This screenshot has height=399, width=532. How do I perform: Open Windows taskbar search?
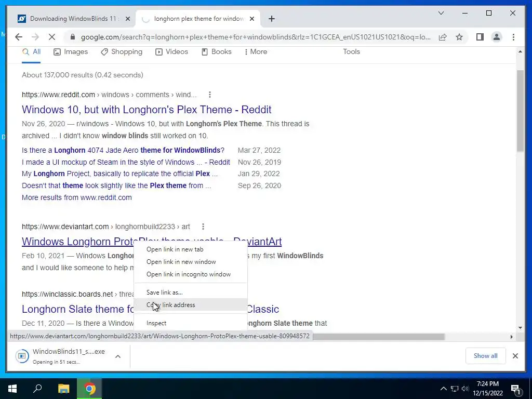(x=37, y=389)
